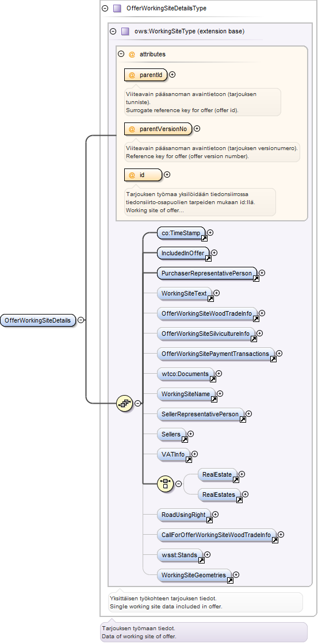318x644 pixels.
Task: Select the OfferWorkingSitePaymentTransactions element box
Action: click(215, 354)
